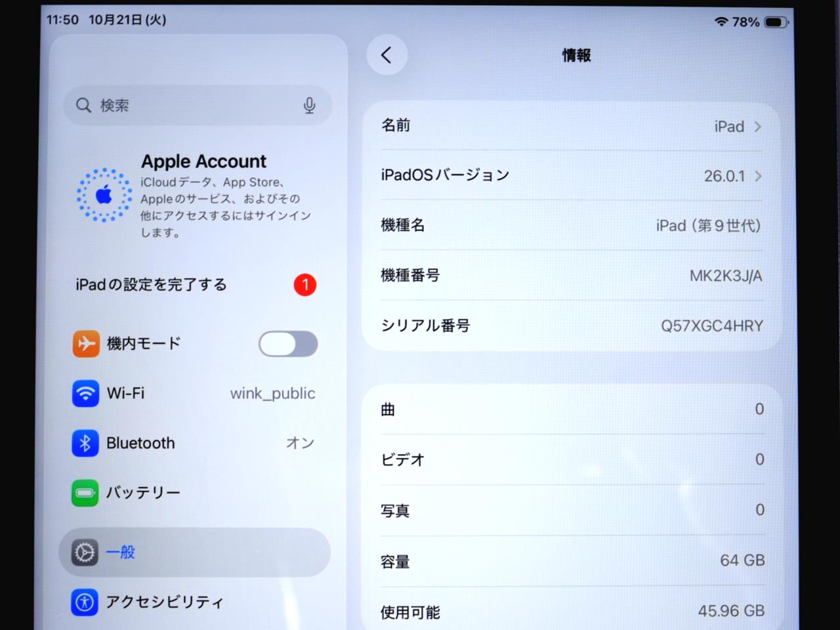Tap the back chevron button
The height and width of the screenshot is (630, 840).
pyautogui.click(x=387, y=55)
